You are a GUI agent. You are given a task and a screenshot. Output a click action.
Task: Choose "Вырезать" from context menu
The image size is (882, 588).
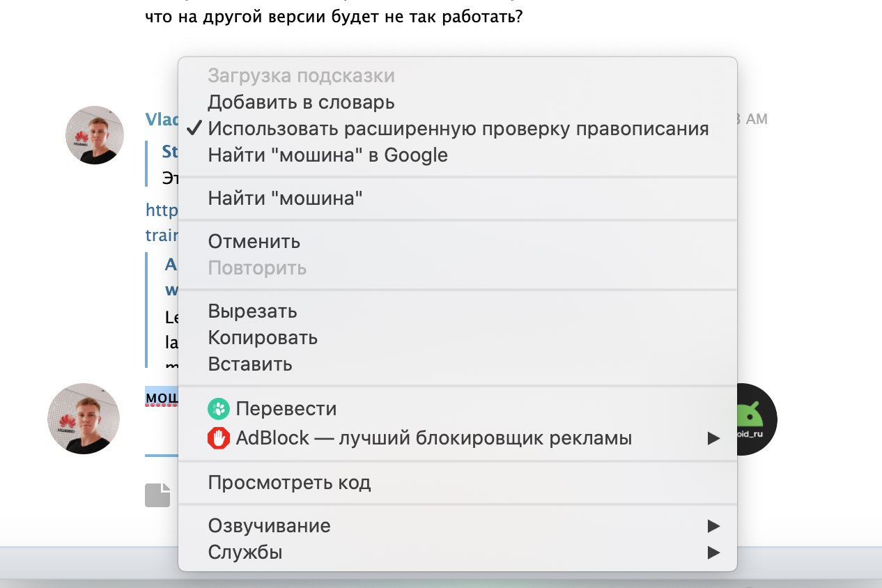click(252, 311)
